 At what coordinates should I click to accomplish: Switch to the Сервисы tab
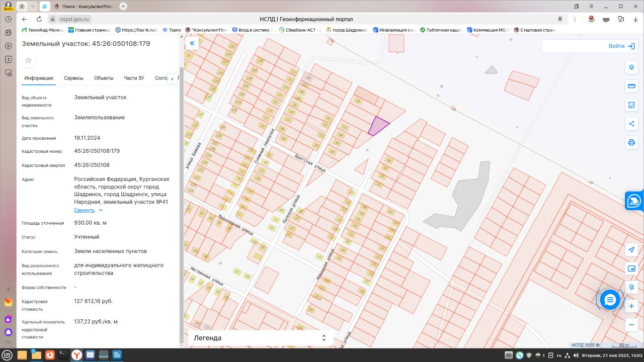click(73, 78)
